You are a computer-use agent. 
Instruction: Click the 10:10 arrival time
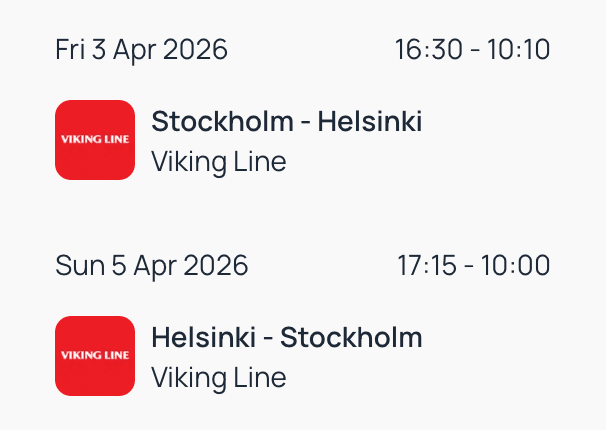518,49
